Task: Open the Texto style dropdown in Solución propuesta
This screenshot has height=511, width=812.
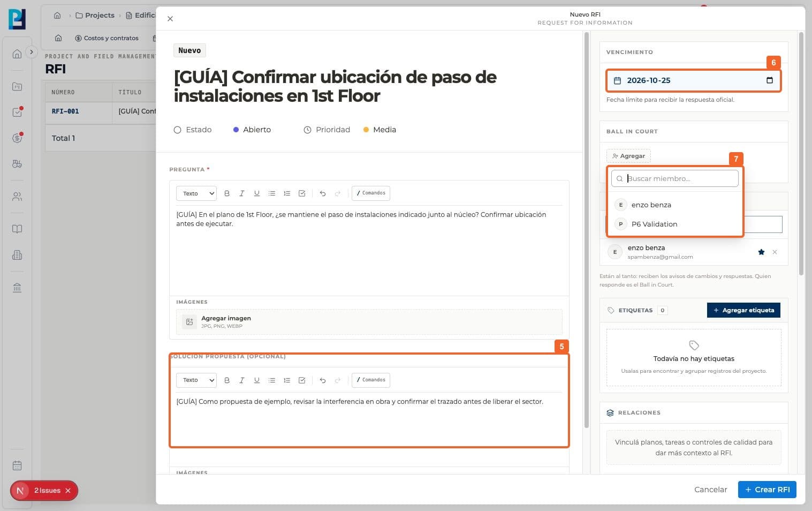Action: 196,380
